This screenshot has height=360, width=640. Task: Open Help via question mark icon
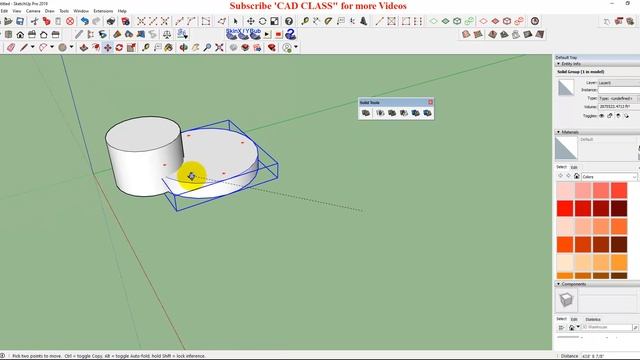(289, 21)
